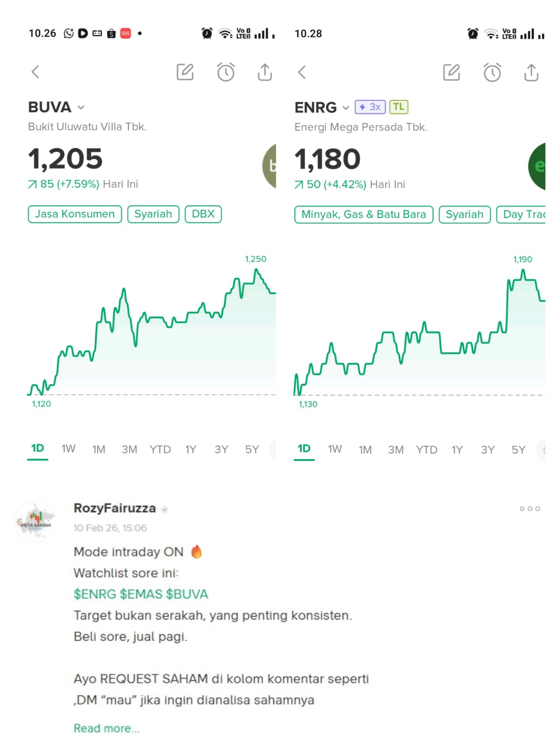Open the $EMAS ticker link in the post
Screen dimensions: 560x738
(141, 594)
